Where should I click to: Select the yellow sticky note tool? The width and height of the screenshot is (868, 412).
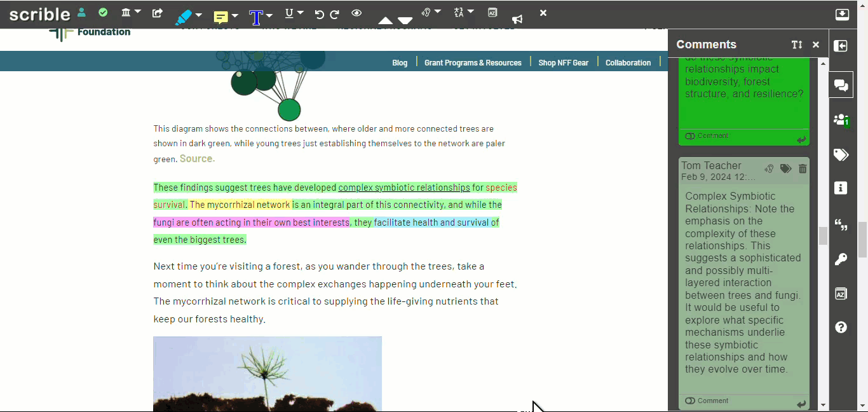coord(220,17)
